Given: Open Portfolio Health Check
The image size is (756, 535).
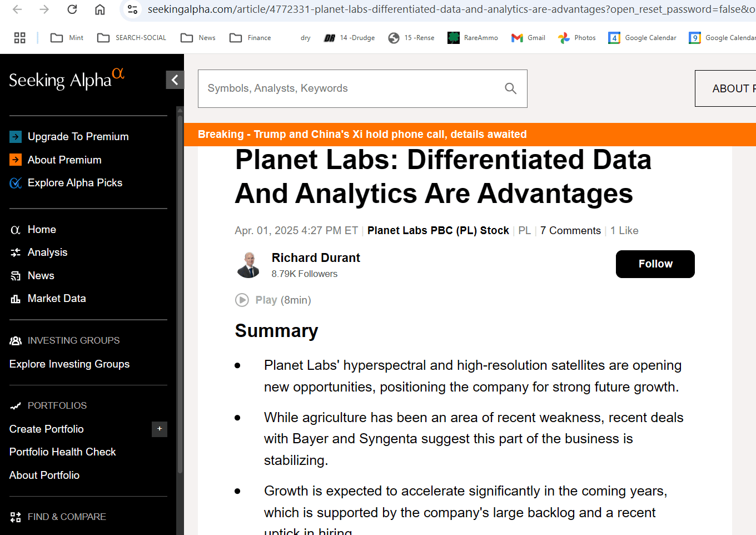Looking at the screenshot, I should pos(63,452).
